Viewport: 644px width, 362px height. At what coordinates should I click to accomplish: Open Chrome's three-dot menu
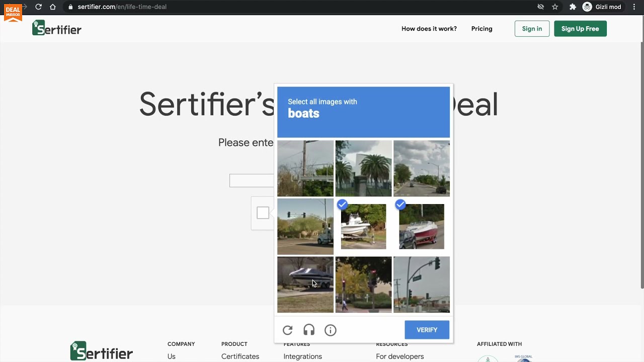pos(634,7)
